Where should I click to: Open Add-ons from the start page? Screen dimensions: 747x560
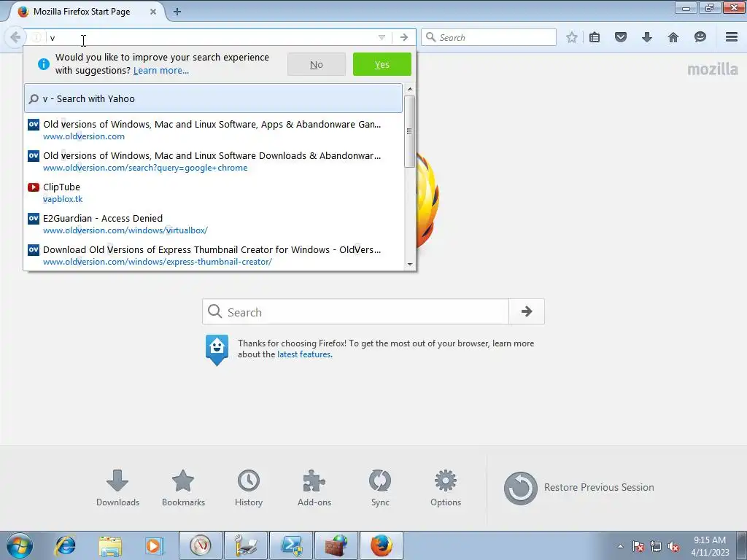[314, 488]
